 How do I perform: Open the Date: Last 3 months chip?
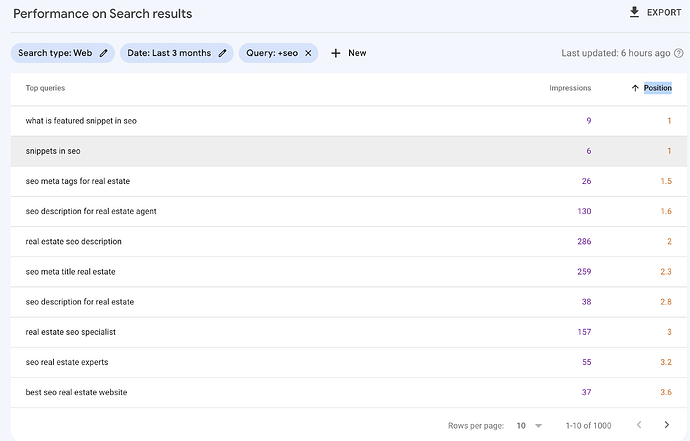(168, 53)
